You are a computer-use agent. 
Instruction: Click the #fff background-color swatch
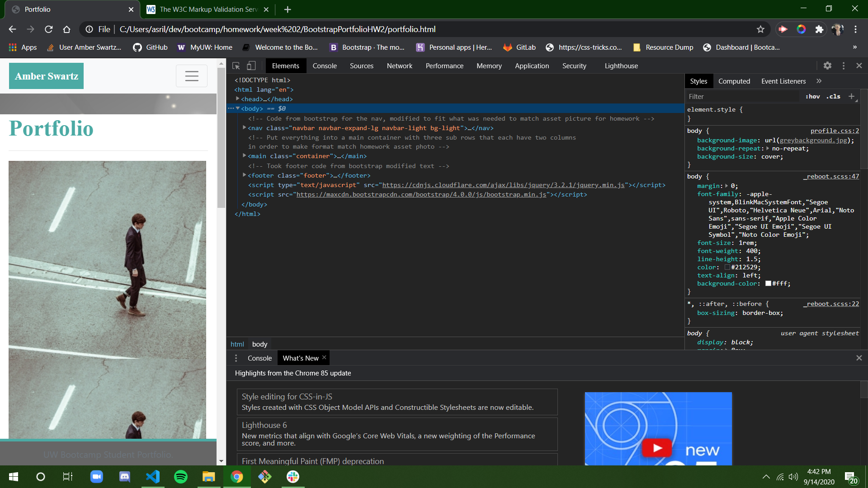click(x=768, y=283)
